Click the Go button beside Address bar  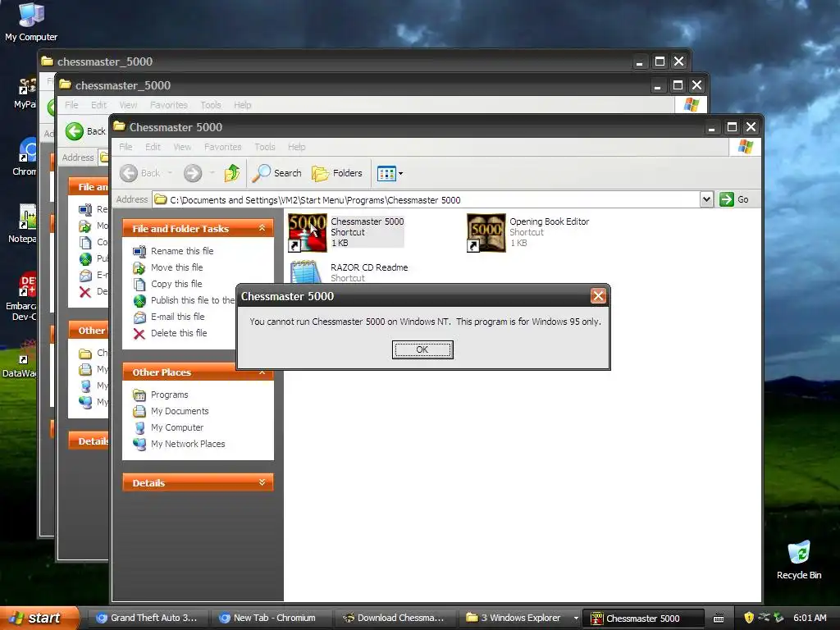point(734,199)
